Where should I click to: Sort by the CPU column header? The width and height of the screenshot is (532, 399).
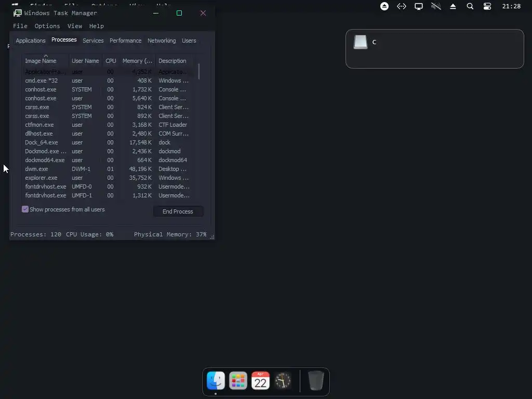[111, 61]
